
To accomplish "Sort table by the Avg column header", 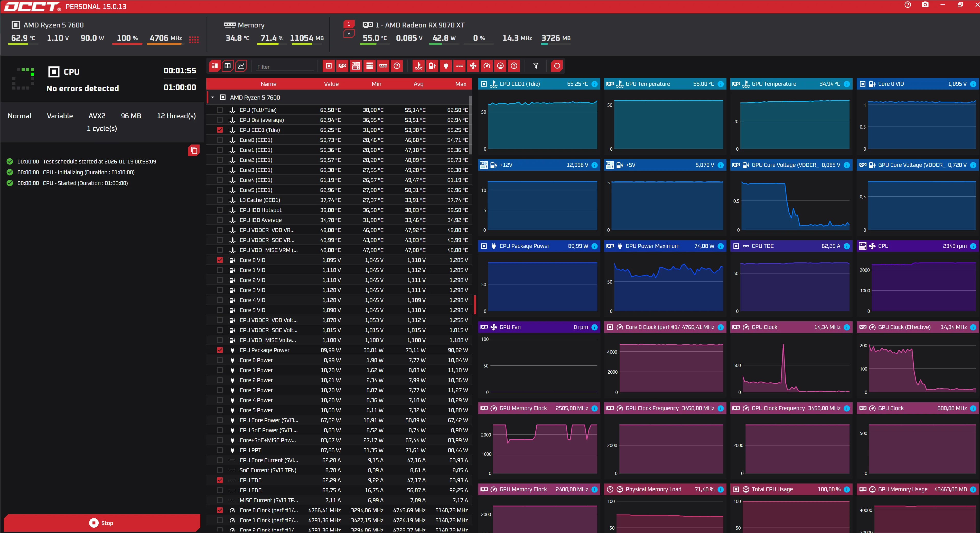I will pyautogui.click(x=418, y=84).
